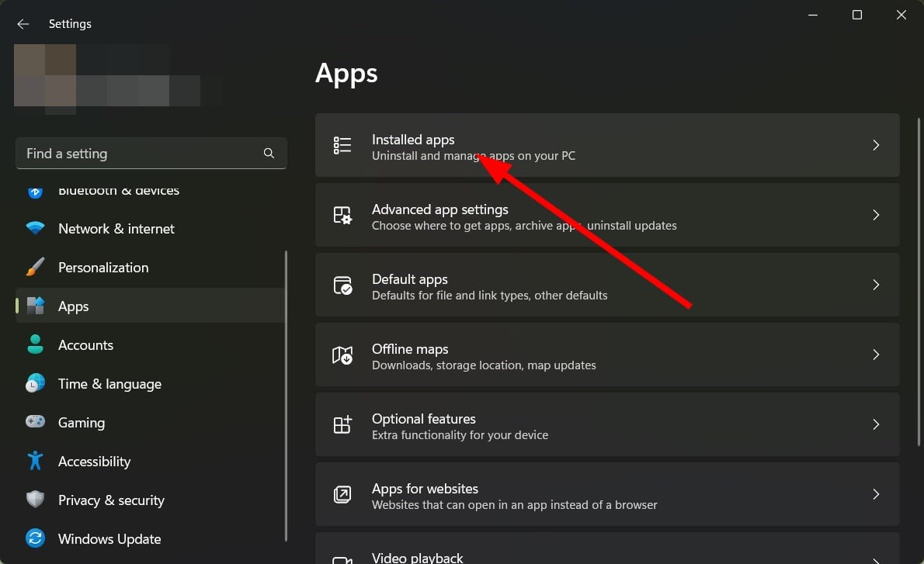Select Accounts in the sidebar

pyautogui.click(x=85, y=344)
